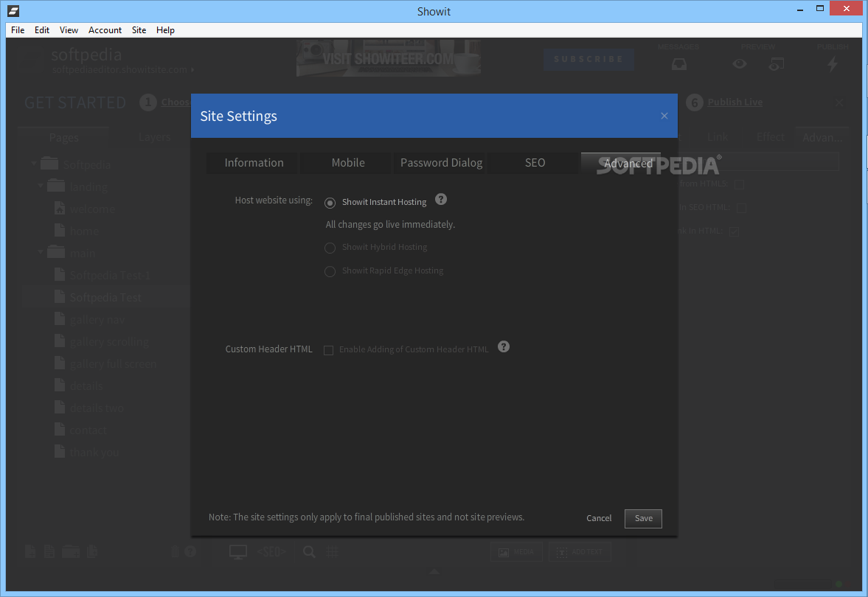Switch to the Link tab in right panel
This screenshot has height=597, width=868.
[x=718, y=137]
